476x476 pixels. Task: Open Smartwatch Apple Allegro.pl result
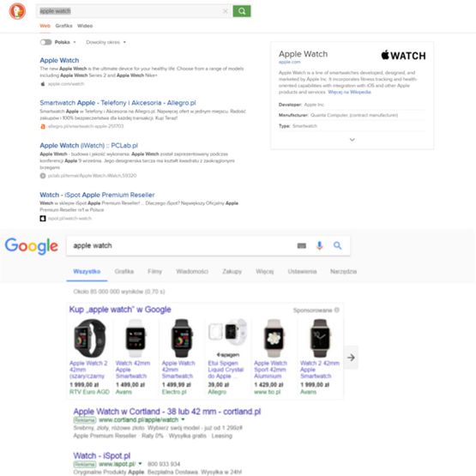[117, 103]
